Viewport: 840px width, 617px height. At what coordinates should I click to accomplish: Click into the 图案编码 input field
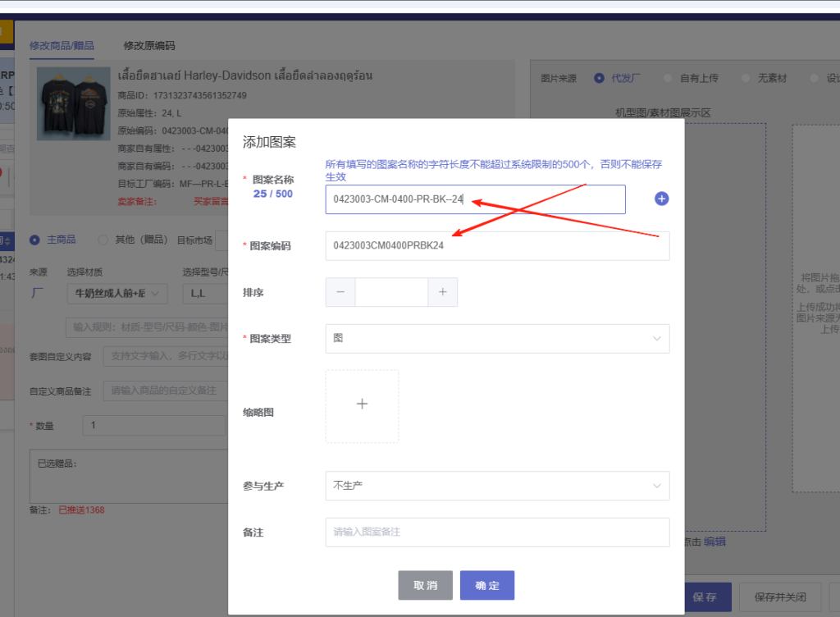point(496,245)
